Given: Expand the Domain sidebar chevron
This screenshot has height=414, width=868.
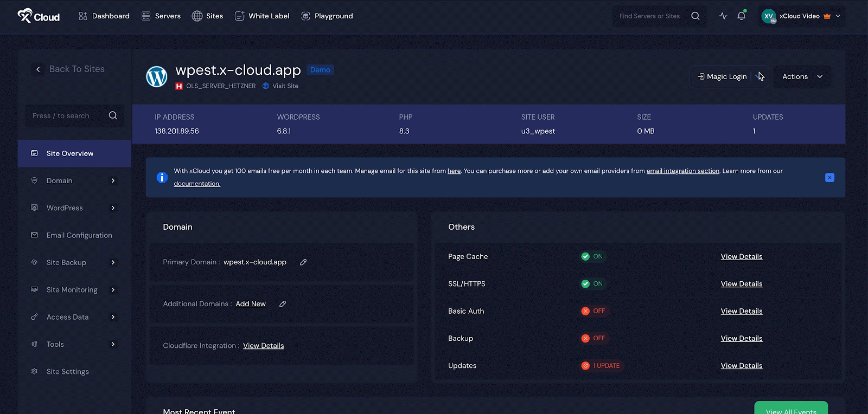Looking at the screenshot, I should [x=113, y=180].
